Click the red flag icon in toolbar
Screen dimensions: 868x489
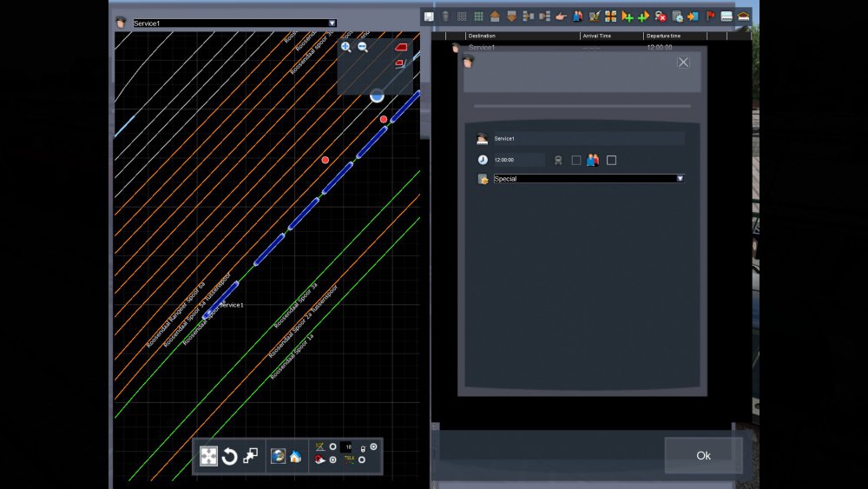click(x=710, y=17)
